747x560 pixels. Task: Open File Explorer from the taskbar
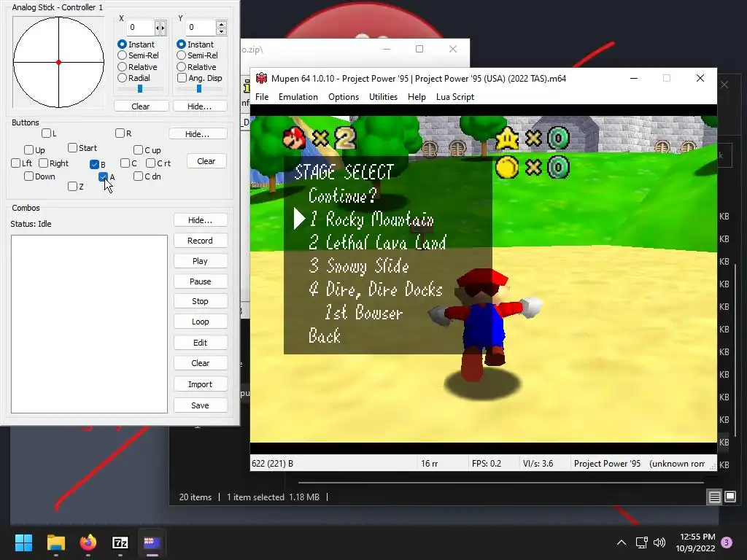point(55,542)
